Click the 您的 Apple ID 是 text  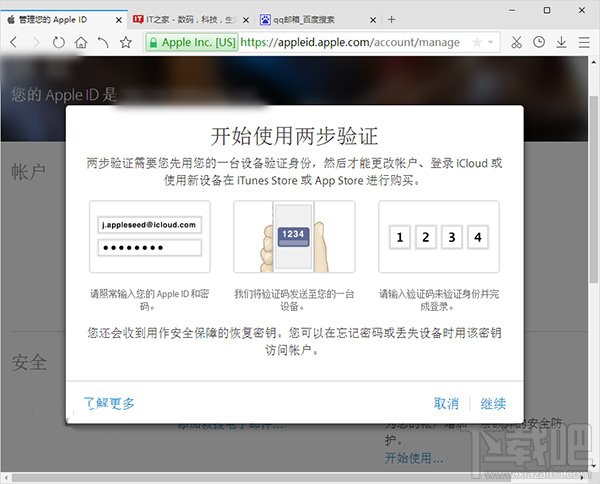pyautogui.click(x=64, y=95)
